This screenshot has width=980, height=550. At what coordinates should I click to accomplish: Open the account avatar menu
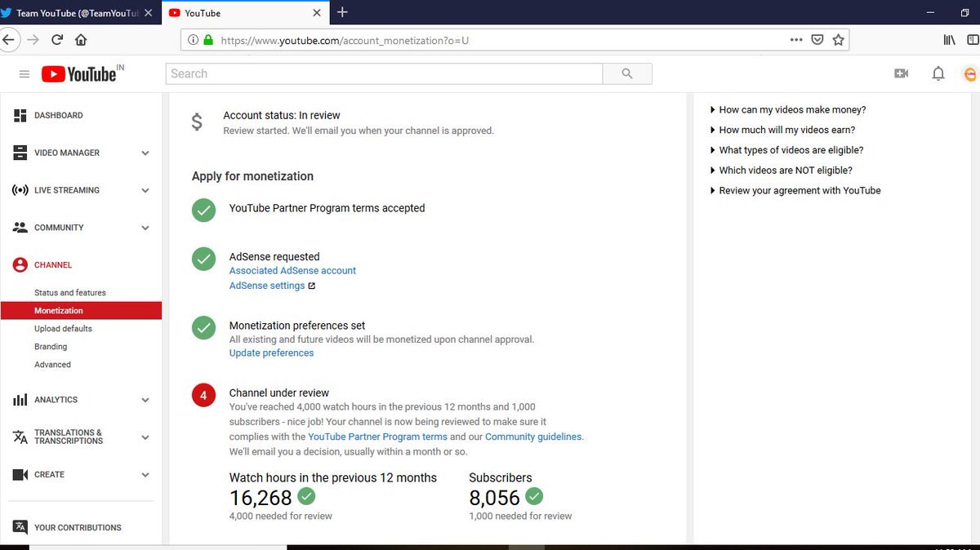pyautogui.click(x=970, y=73)
